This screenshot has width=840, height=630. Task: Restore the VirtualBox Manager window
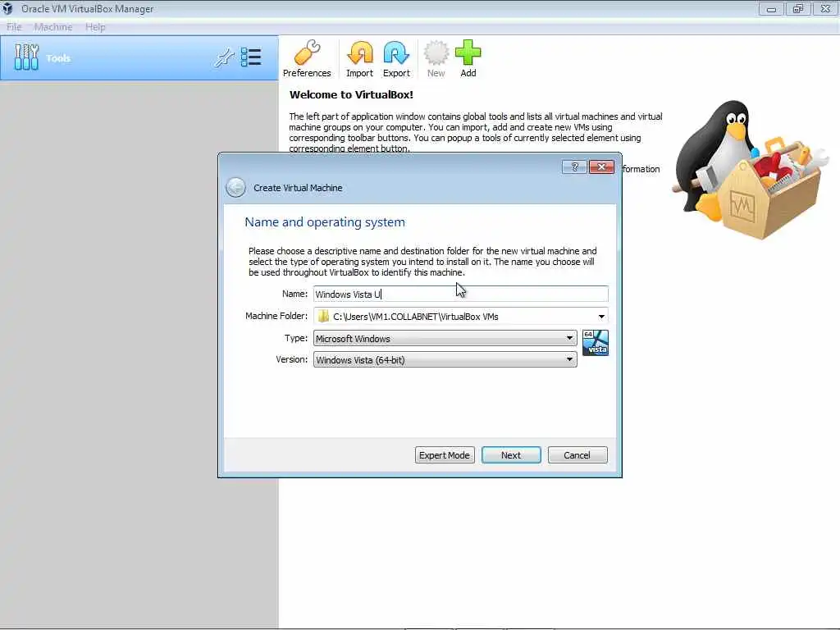pyautogui.click(x=798, y=8)
